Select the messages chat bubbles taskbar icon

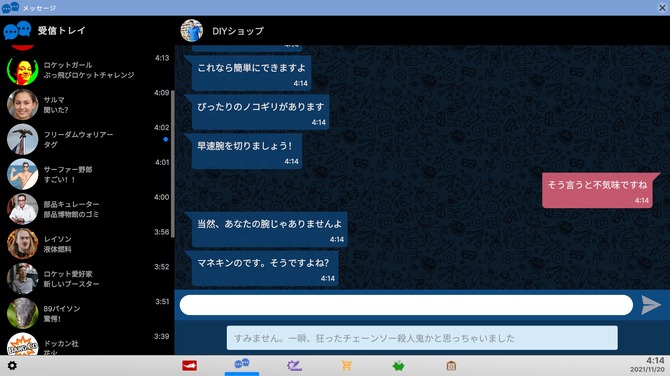pyautogui.click(x=242, y=364)
